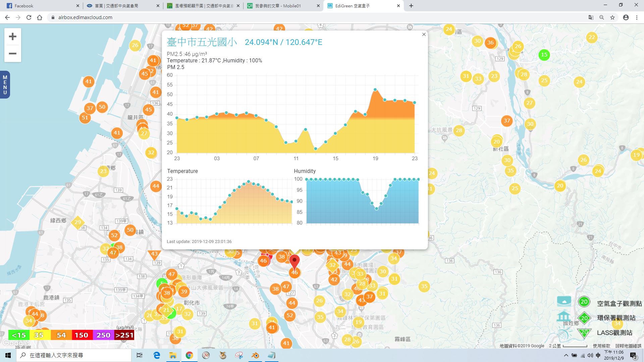644x362 pixels.
Task: Switch to the 風場預報顯示圖 tab
Action: [203, 6]
